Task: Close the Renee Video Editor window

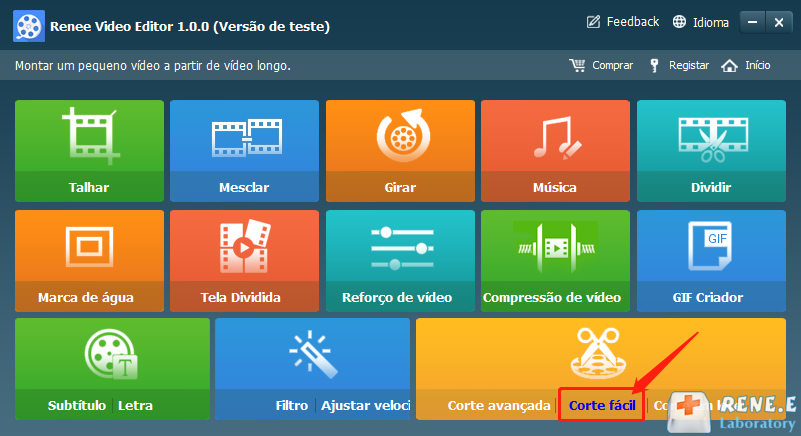Action: pos(779,22)
